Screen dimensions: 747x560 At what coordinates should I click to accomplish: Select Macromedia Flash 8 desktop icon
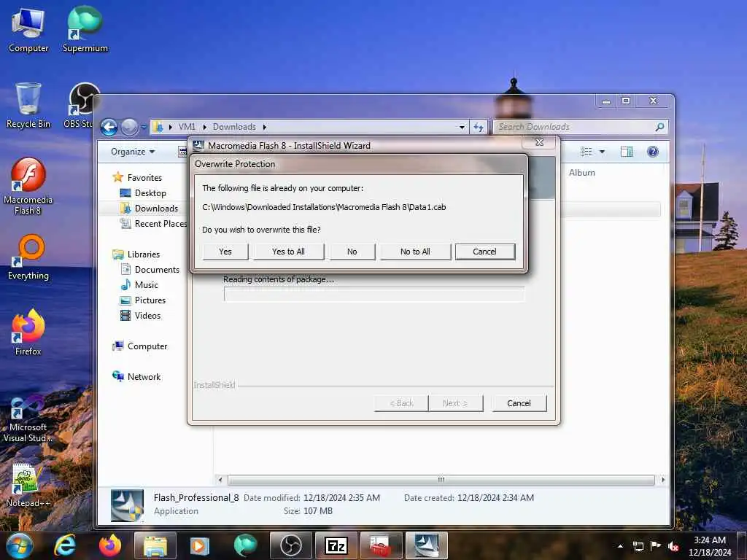[x=28, y=186]
